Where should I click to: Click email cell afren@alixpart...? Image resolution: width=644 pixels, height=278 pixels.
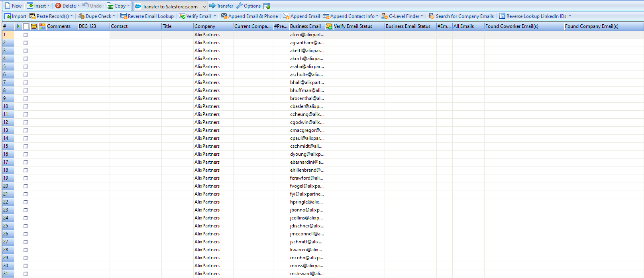tap(307, 35)
